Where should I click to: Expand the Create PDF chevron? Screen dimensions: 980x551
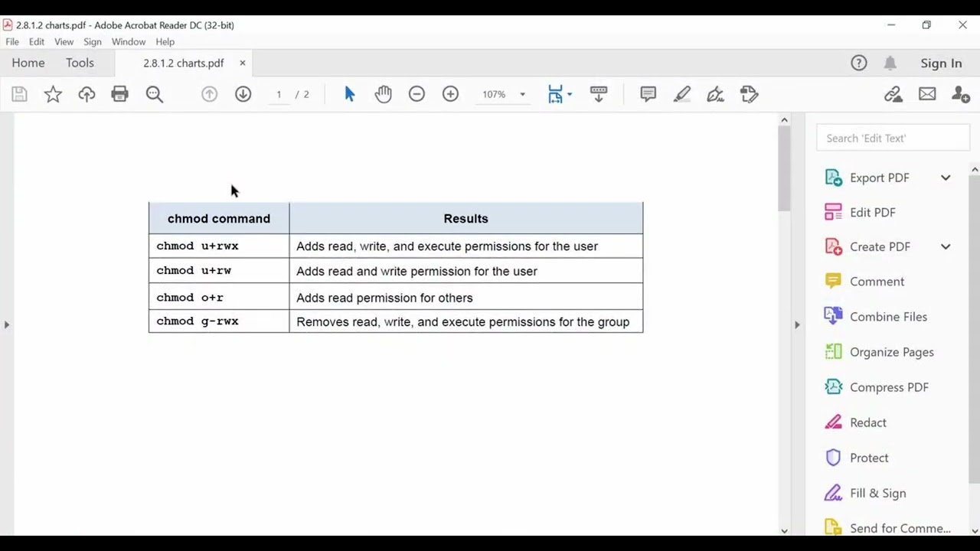click(x=946, y=246)
